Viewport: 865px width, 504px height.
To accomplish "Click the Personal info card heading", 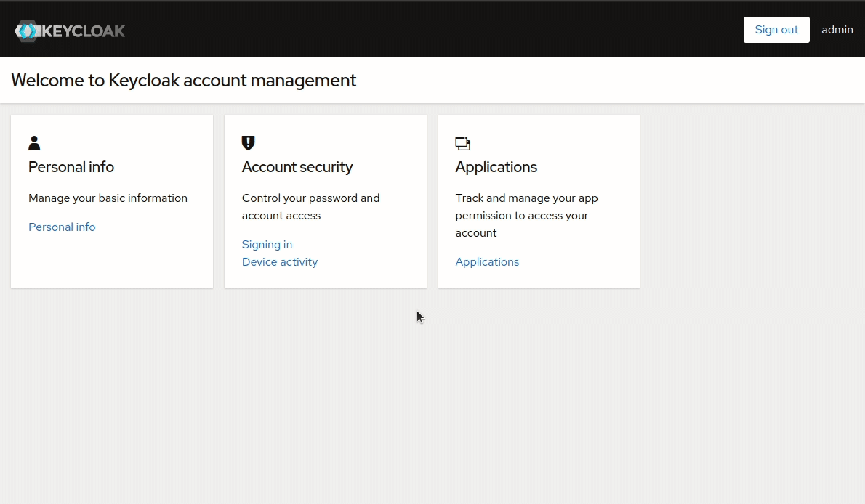I will (x=71, y=167).
